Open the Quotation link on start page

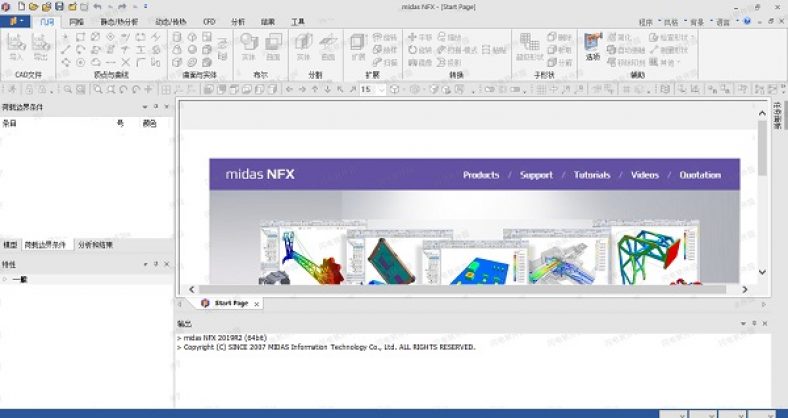pos(700,175)
